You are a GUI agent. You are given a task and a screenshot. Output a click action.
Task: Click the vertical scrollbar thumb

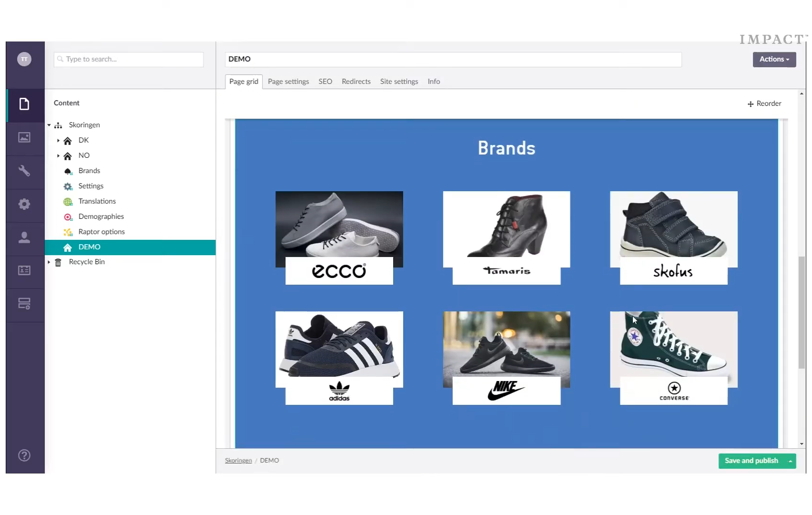click(802, 312)
